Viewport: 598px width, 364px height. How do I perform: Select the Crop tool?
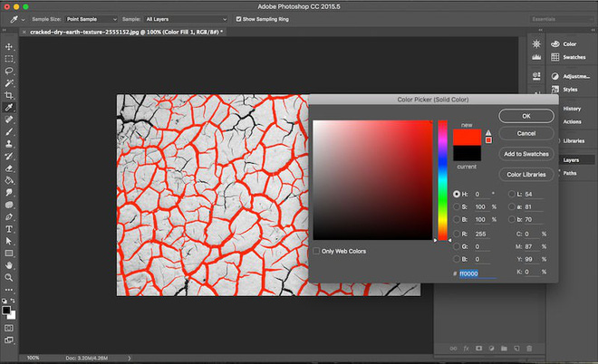click(9, 94)
